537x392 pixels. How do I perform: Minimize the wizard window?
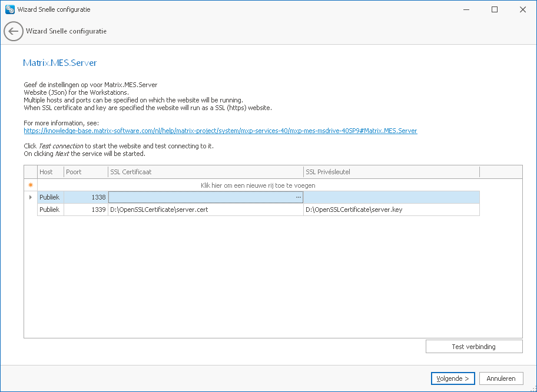466,9
